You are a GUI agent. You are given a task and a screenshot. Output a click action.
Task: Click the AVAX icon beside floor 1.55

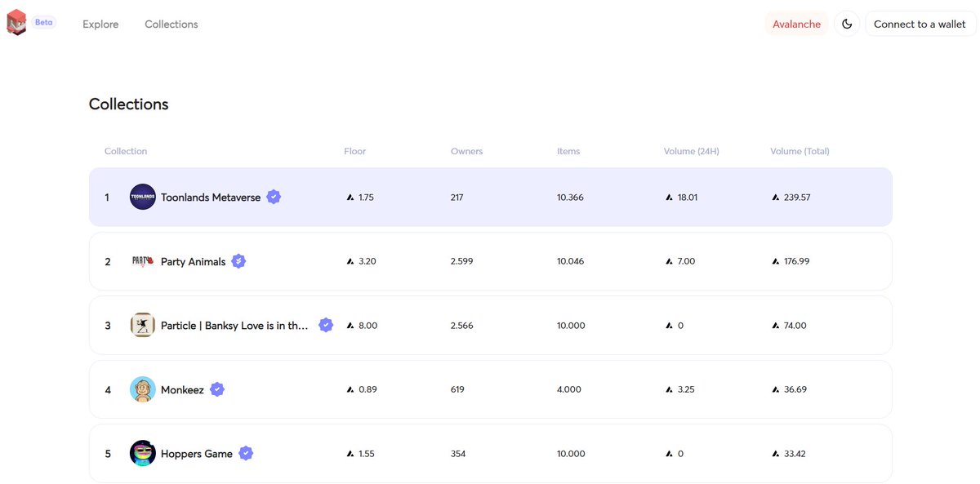(350, 454)
